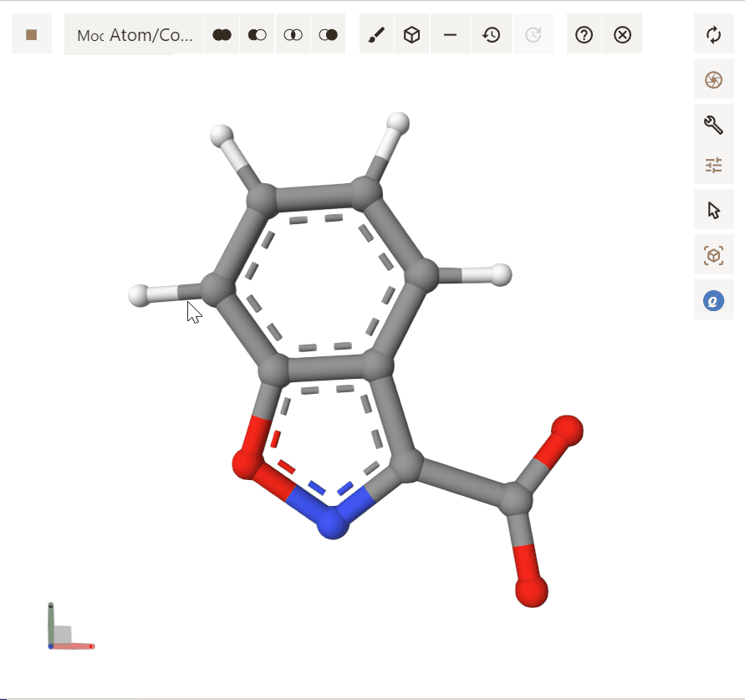Close the selection toolbar with X
The image size is (745, 700).
[622, 35]
